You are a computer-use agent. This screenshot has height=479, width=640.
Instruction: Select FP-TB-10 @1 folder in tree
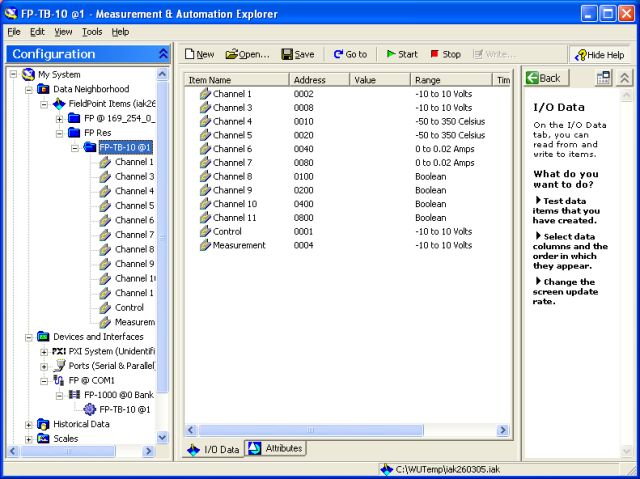coord(126,147)
